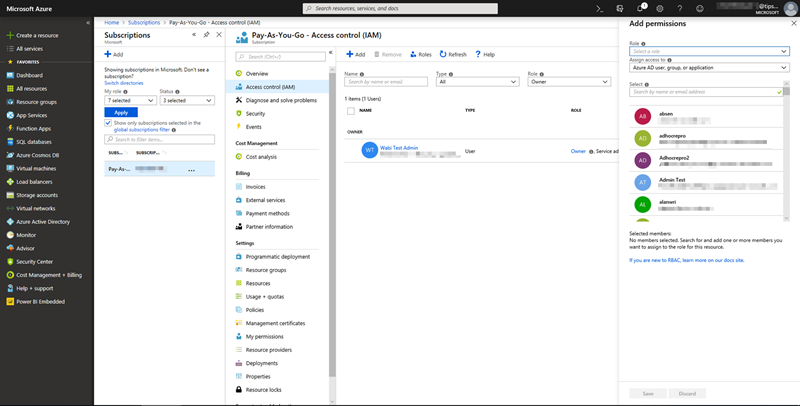Click the 'Switch directories' link

(x=124, y=83)
